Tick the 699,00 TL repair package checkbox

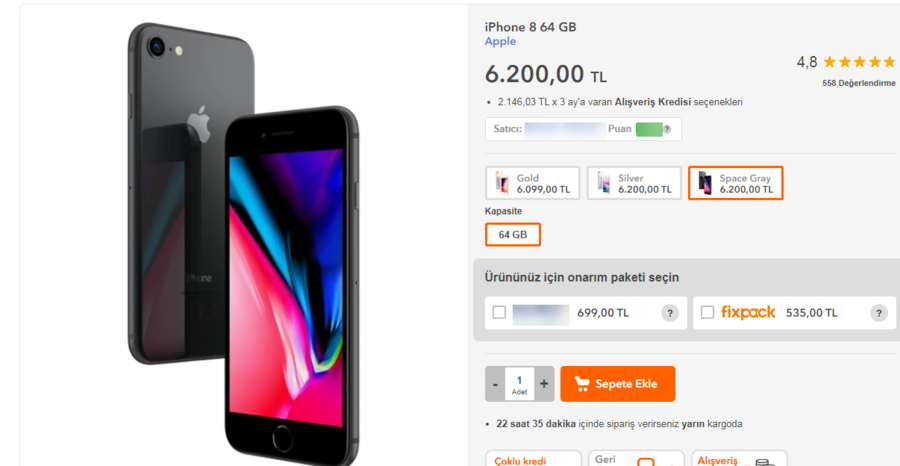pos(499,313)
